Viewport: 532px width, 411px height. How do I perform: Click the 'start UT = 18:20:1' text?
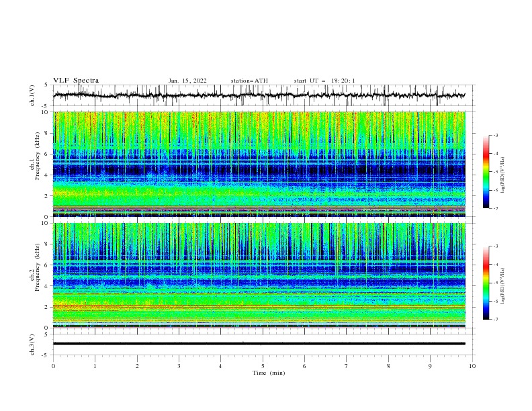click(324, 81)
